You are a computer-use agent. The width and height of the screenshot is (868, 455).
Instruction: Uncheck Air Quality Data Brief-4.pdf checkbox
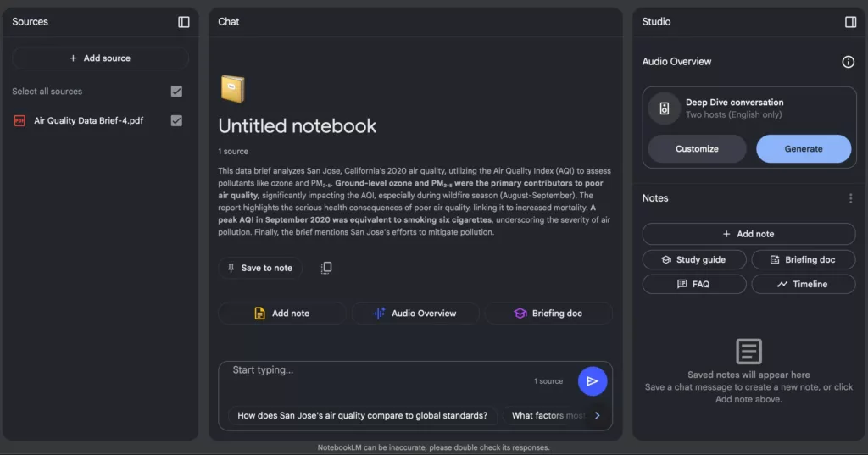[176, 121]
